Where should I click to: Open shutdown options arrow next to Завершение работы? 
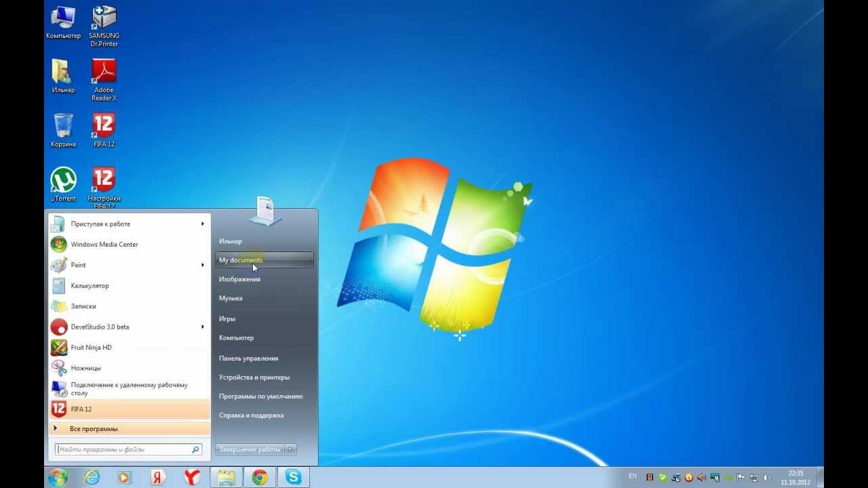tap(290, 449)
